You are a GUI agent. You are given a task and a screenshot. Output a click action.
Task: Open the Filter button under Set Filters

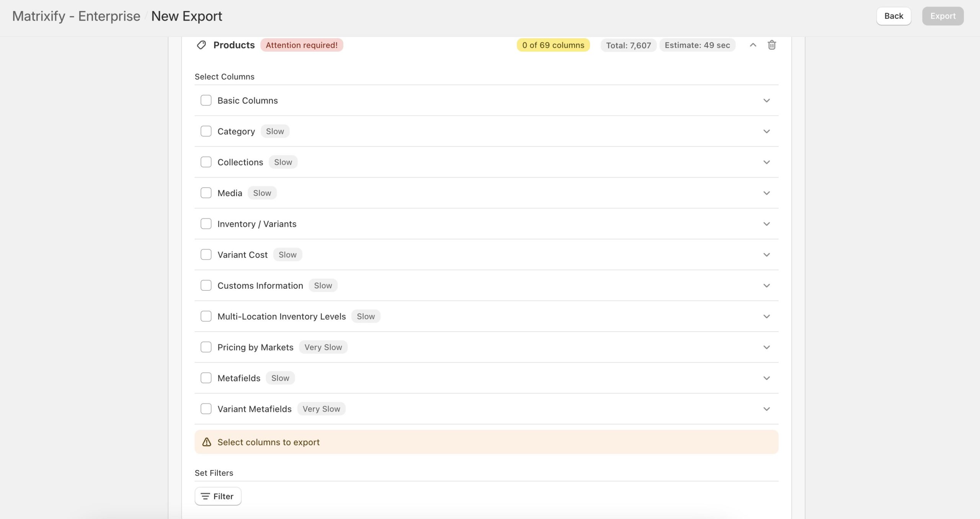tap(218, 496)
